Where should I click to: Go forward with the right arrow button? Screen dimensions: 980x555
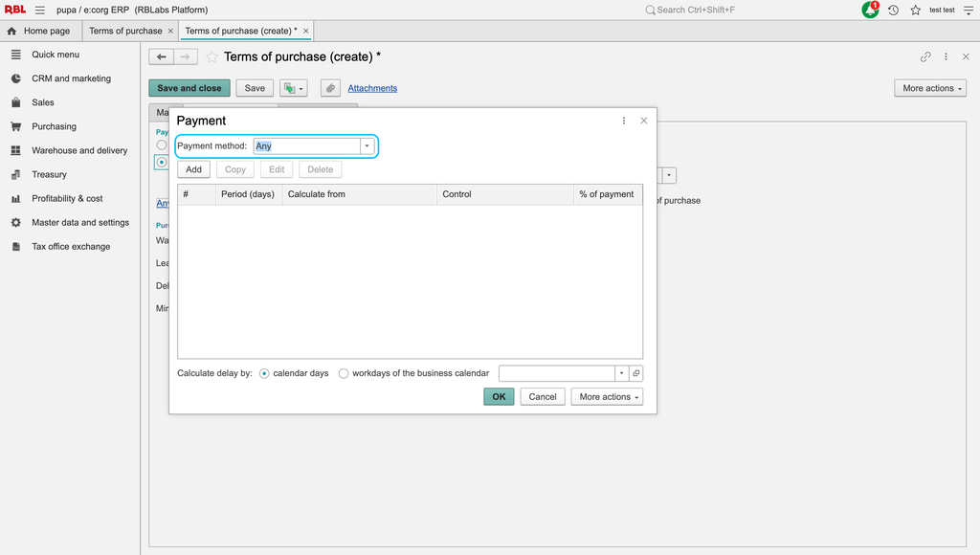coord(186,56)
